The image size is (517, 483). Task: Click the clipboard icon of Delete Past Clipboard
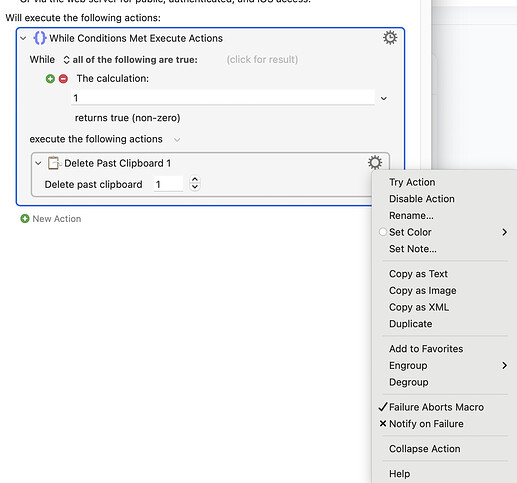click(x=54, y=163)
